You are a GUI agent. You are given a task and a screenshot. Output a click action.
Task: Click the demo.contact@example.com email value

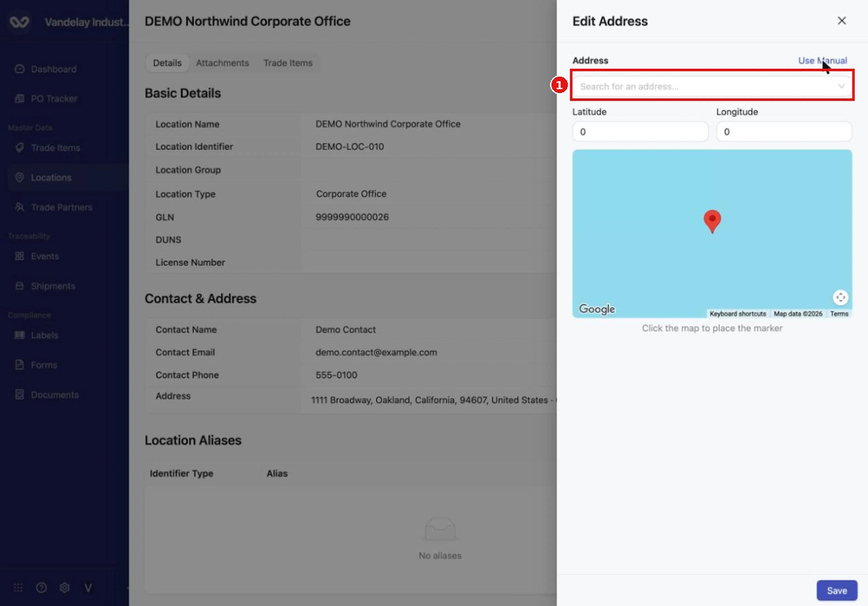tap(376, 352)
